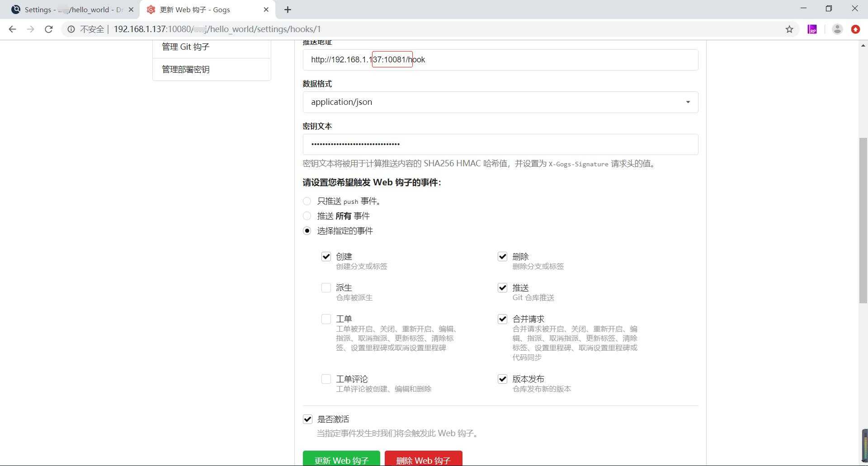
Task: View site security info icon
Action: click(x=71, y=29)
